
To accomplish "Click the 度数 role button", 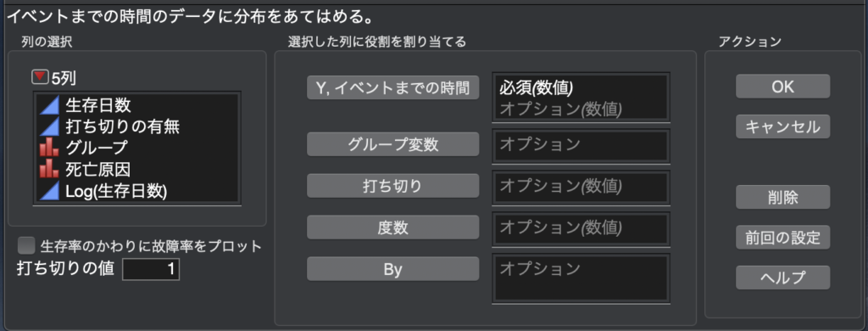I will 392,227.
